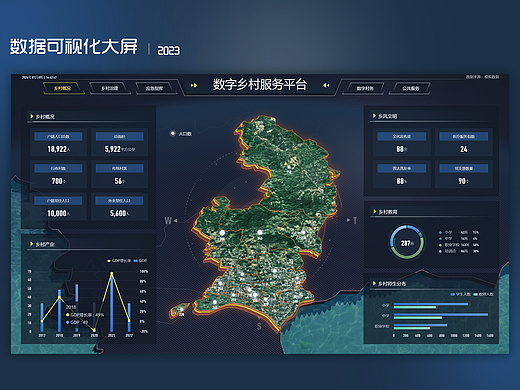
Task: Click the yellow triangle beside the 乡风文明 header
Action: tap(374, 116)
